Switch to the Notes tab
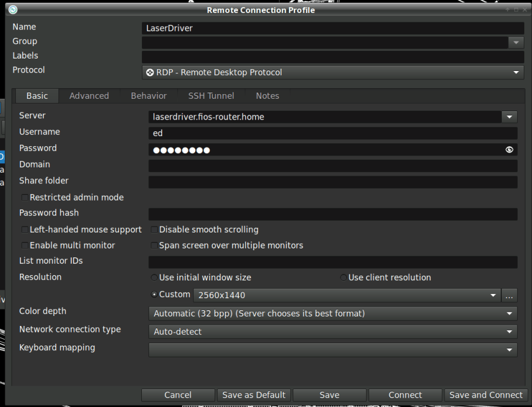This screenshot has height=407, width=532. (267, 95)
